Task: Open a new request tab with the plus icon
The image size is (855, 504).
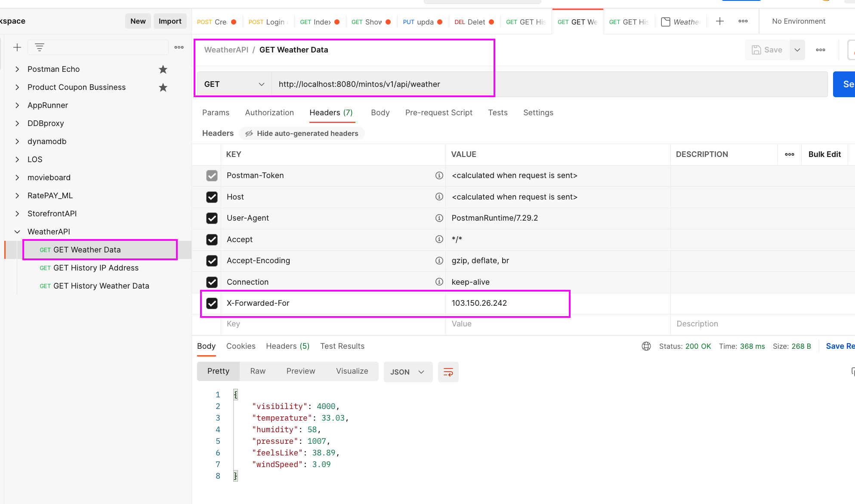Action: [x=720, y=21]
